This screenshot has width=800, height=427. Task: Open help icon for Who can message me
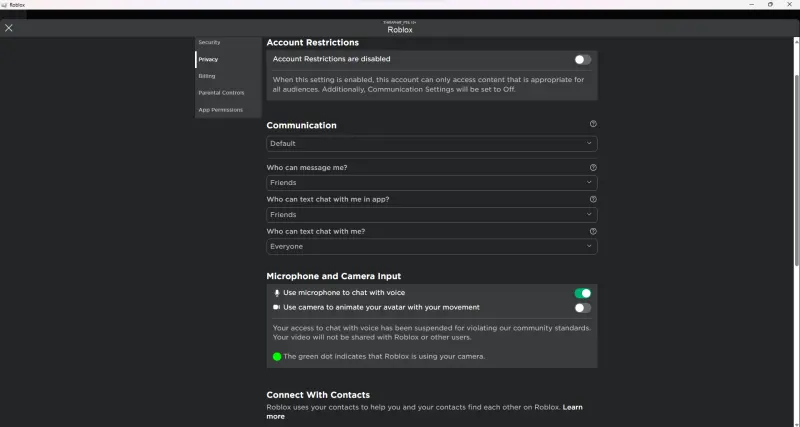pyautogui.click(x=593, y=167)
